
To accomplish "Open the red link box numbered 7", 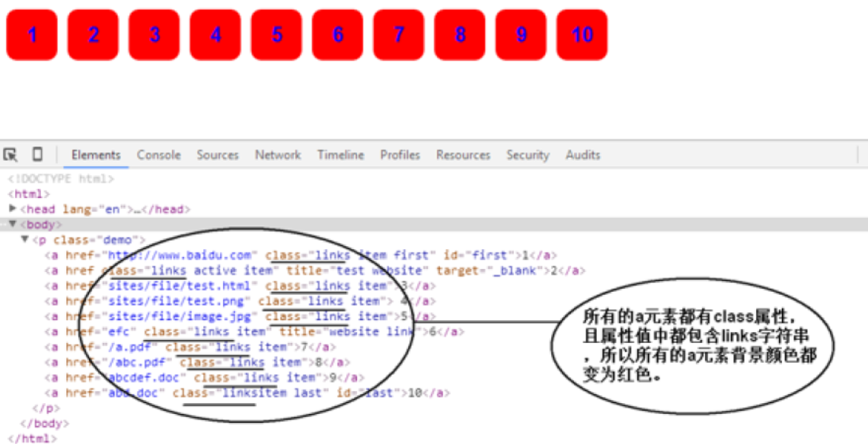I will (399, 35).
